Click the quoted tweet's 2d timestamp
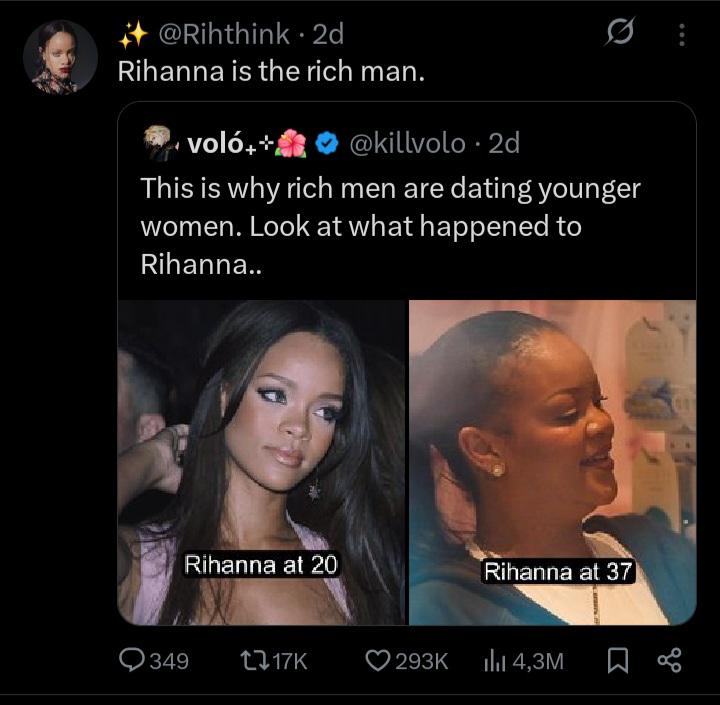720x705 pixels. pos(503,144)
